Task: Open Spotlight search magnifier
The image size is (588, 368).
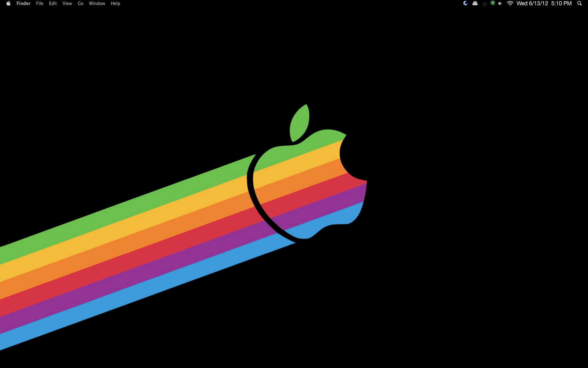Action: 579,3
